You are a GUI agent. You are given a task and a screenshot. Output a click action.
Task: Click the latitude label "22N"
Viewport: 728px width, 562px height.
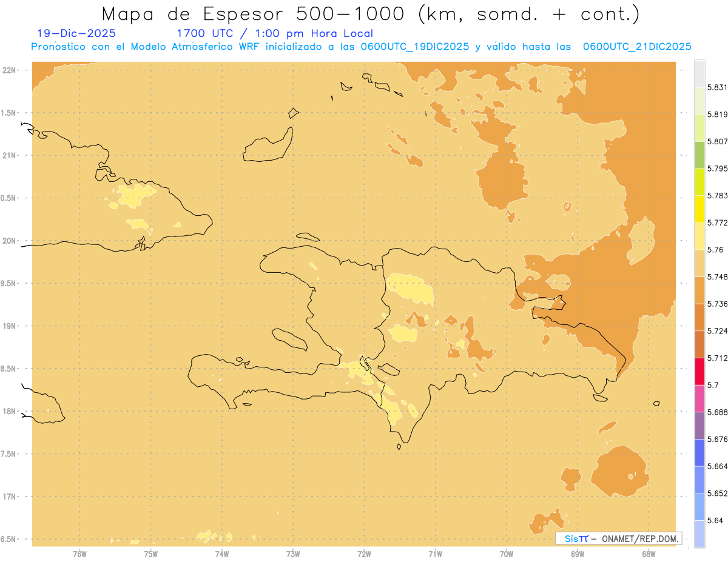[x=8, y=70]
